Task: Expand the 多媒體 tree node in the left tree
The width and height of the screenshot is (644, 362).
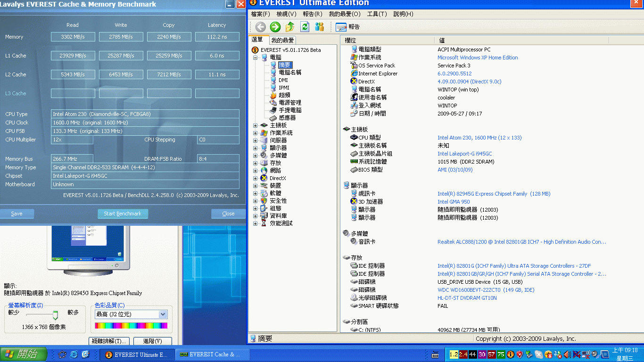Action: 256,156
